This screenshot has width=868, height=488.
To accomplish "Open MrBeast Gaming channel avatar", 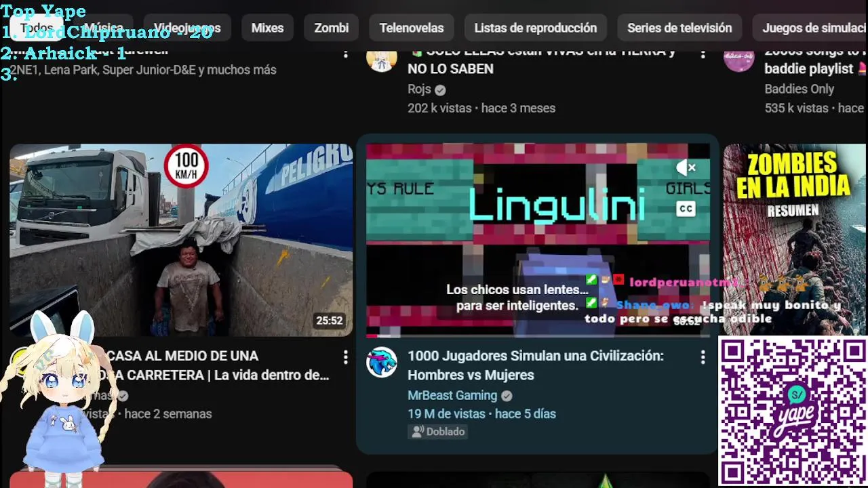I will 382,362.
